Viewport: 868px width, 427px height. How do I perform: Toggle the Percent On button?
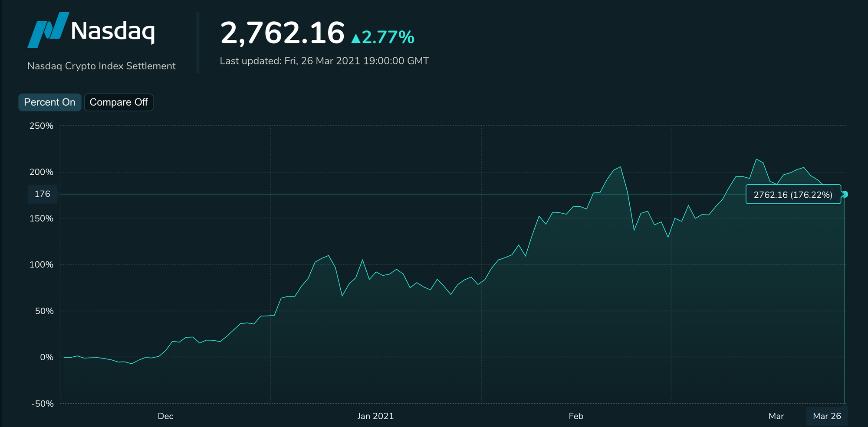(x=49, y=102)
